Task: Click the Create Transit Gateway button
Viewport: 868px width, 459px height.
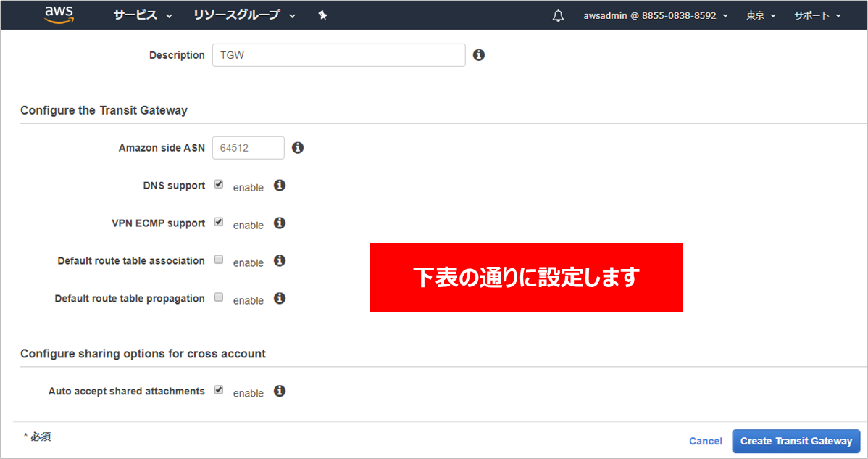Action: coord(796,441)
